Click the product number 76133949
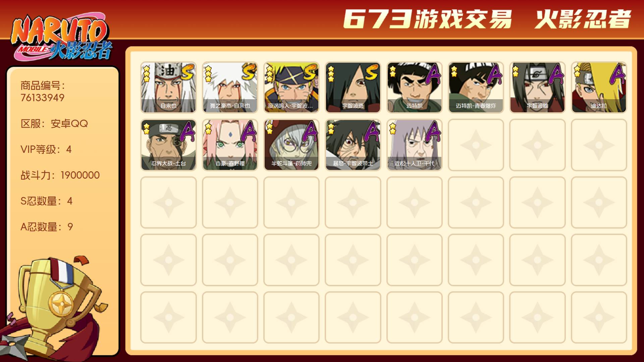This screenshot has height=362, width=644. tap(43, 98)
